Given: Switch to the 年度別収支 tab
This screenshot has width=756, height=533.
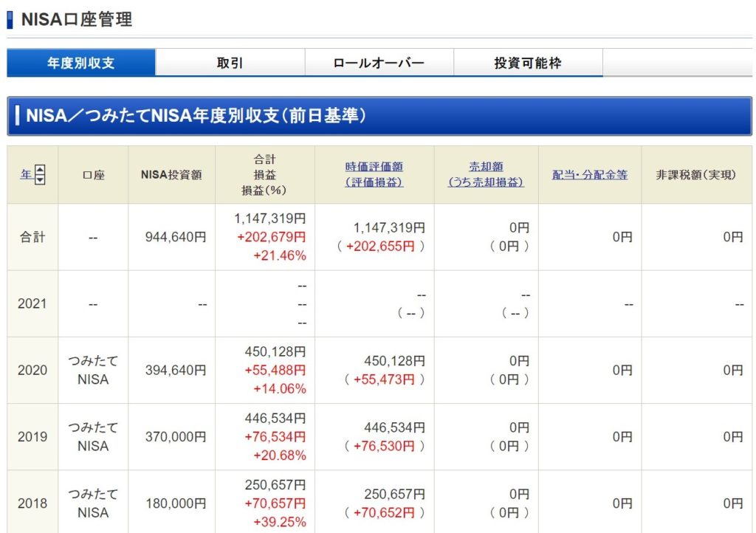Looking at the screenshot, I should (81, 63).
